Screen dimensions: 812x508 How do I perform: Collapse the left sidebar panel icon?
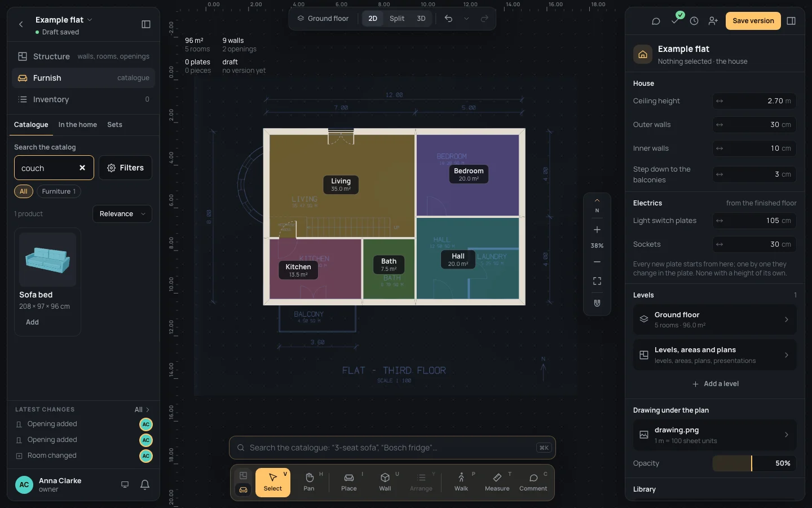[x=146, y=24]
